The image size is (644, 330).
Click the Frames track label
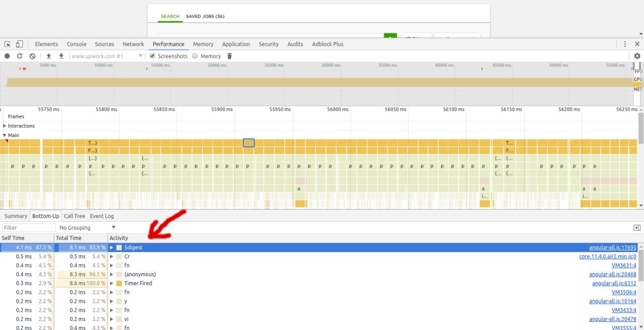[x=16, y=116]
